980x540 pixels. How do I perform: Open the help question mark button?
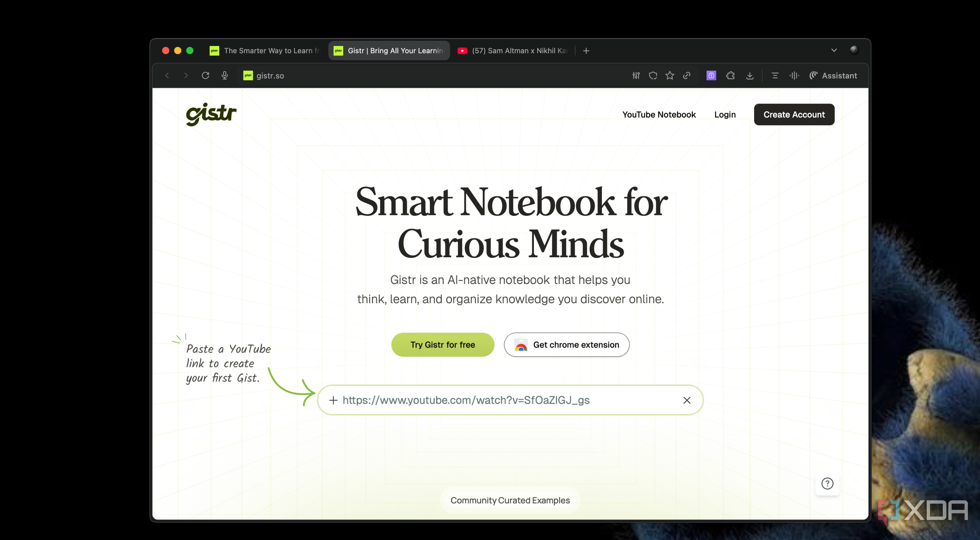[827, 483]
